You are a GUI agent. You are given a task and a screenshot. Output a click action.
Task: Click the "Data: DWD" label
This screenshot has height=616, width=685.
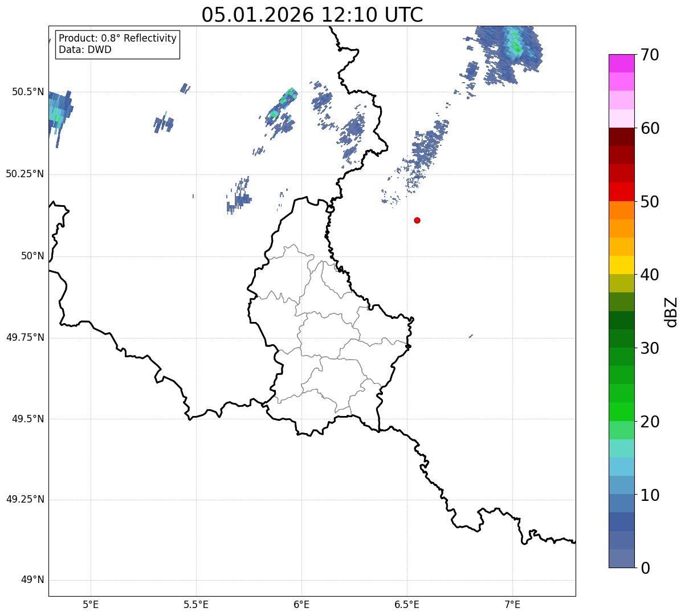[85, 50]
